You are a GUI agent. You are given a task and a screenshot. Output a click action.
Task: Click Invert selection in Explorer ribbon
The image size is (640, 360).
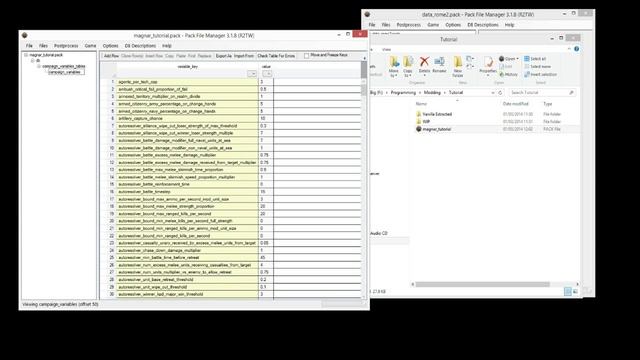click(x=540, y=74)
